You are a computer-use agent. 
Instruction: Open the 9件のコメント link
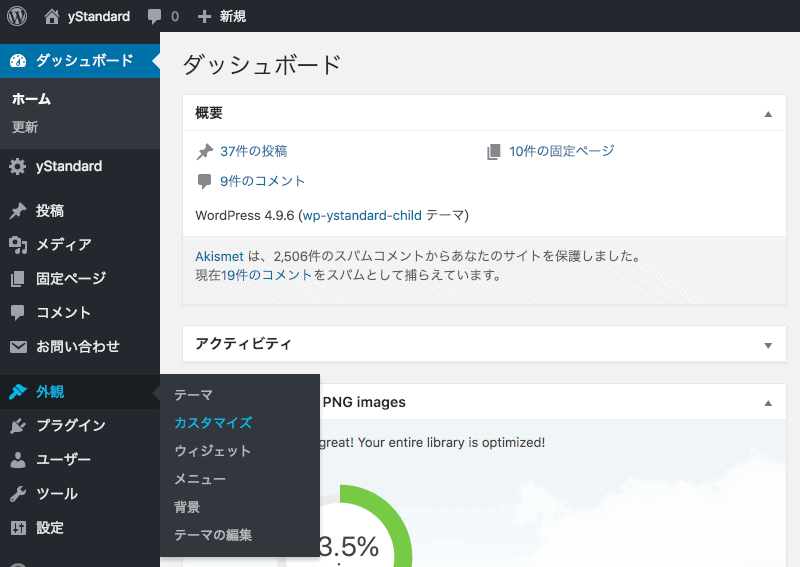262,181
